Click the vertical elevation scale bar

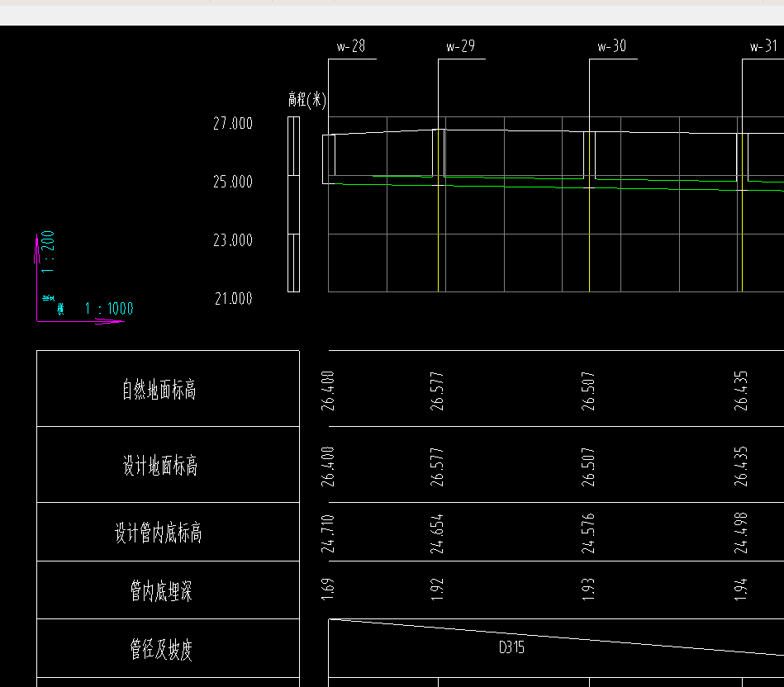293,204
